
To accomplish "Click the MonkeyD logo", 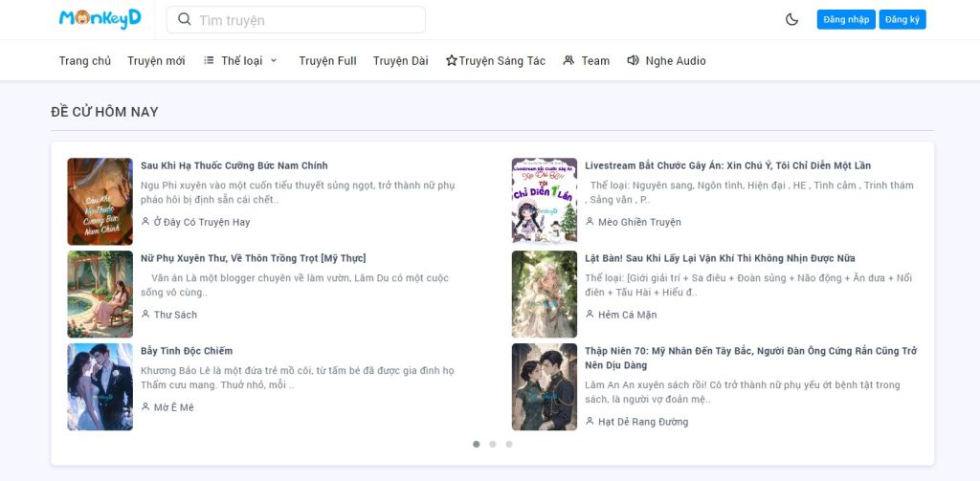I will click(x=100, y=19).
